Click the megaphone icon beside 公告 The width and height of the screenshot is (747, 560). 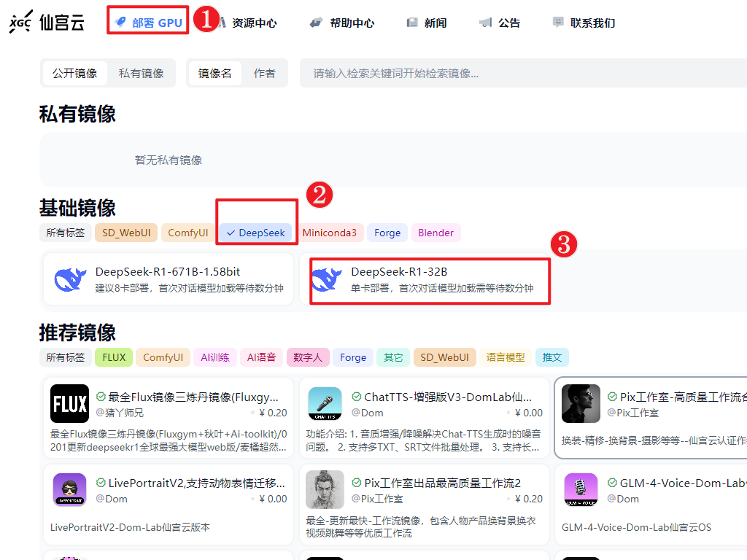coord(485,23)
